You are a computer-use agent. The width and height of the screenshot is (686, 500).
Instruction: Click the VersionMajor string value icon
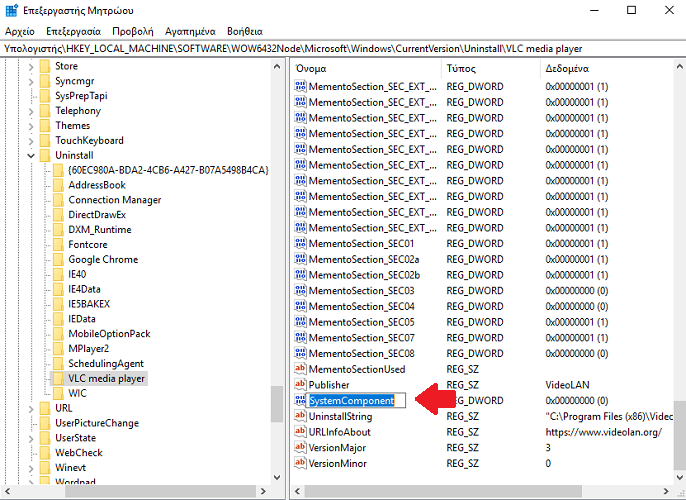pos(300,448)
